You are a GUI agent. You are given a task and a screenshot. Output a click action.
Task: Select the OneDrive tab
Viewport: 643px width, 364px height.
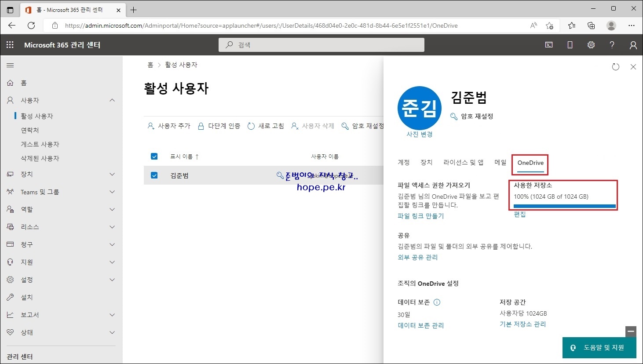coord(530,163)
